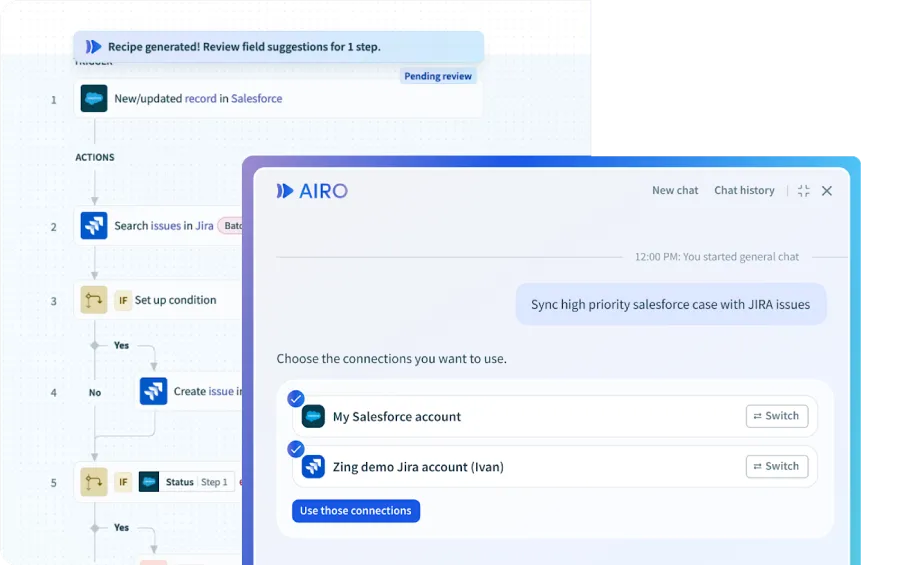The width and height of the screenshot is (900, 565).
Task: Click the Zing demo Jira account (Ivan) row
Action: (x=554, y=467)
